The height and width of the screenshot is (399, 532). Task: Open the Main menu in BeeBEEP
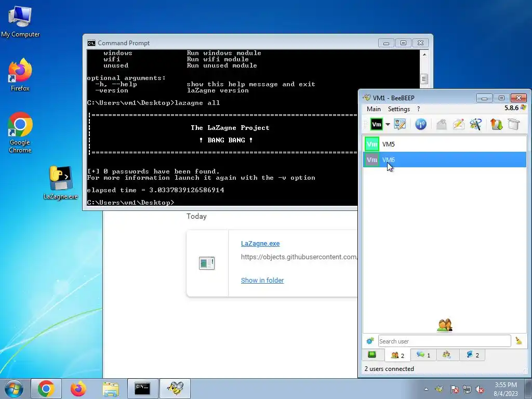tap(374, 109)
